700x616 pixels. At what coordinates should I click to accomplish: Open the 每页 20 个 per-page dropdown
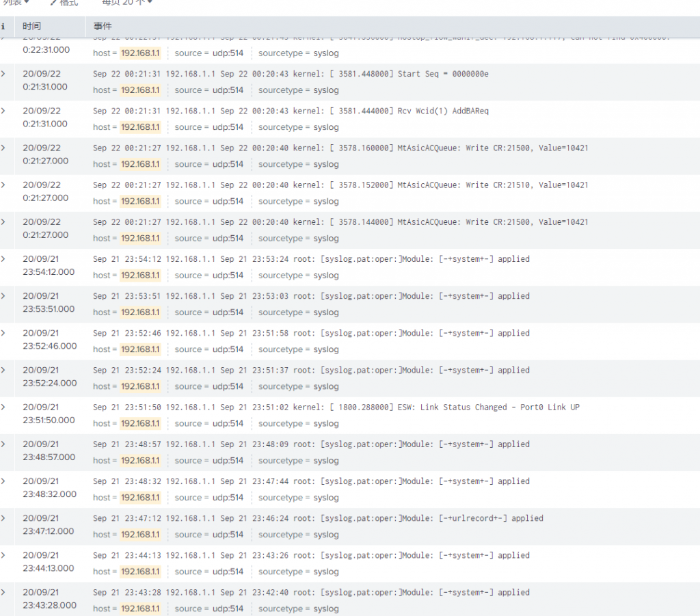pos(127,3)
